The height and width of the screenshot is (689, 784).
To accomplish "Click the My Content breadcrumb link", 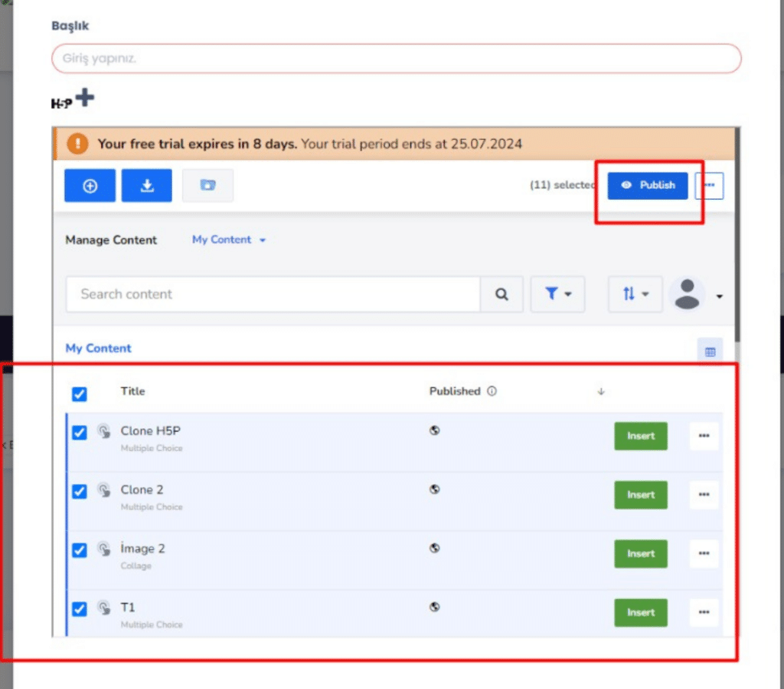I will [98, 348].
